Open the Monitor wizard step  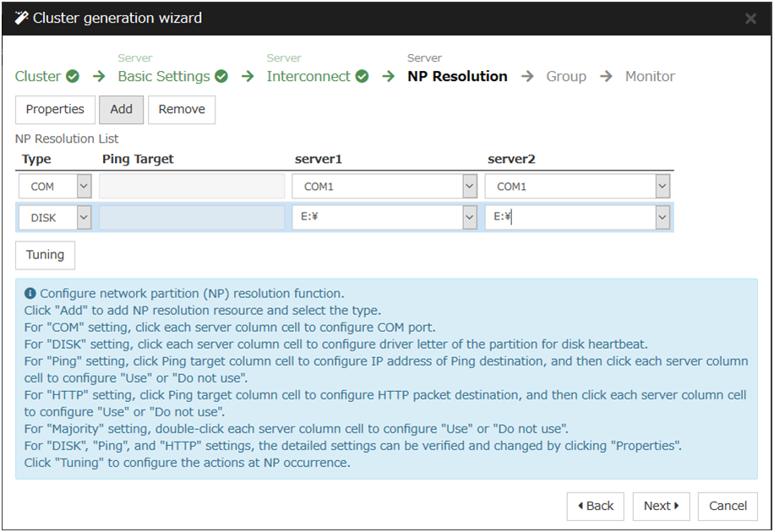point(650,77)
